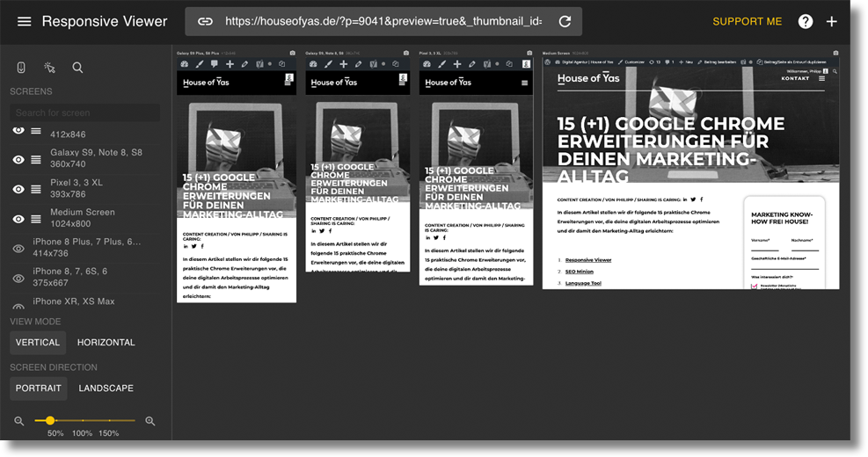The height and width of the screenshot is (457, 868).
Task: Hide the 412x846 screen via eye icon
Action: (18, 131)
